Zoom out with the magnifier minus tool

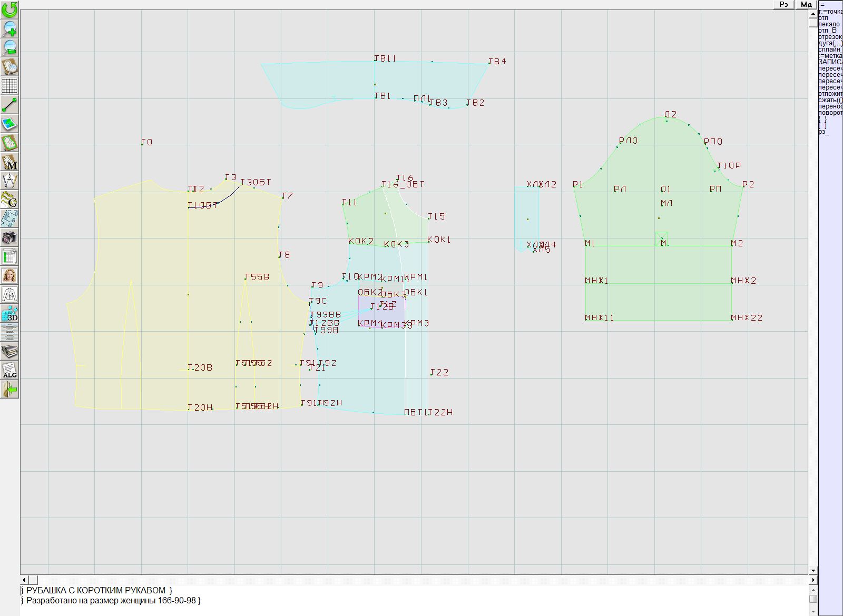9,47
